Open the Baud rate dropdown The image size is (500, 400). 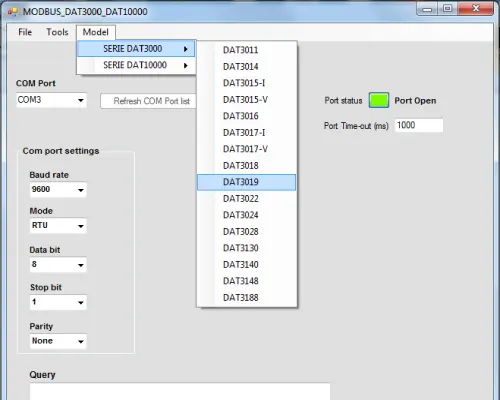tap(58, 190)
